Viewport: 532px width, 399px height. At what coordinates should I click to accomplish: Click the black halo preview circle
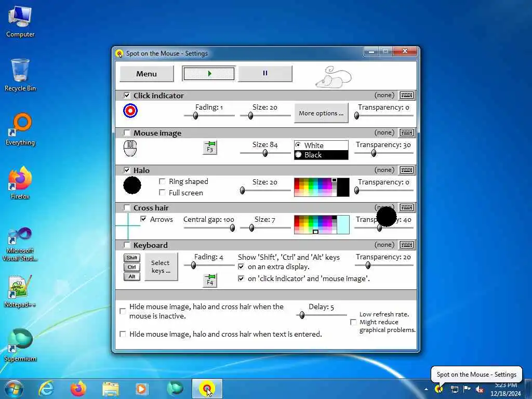[132, 185]
